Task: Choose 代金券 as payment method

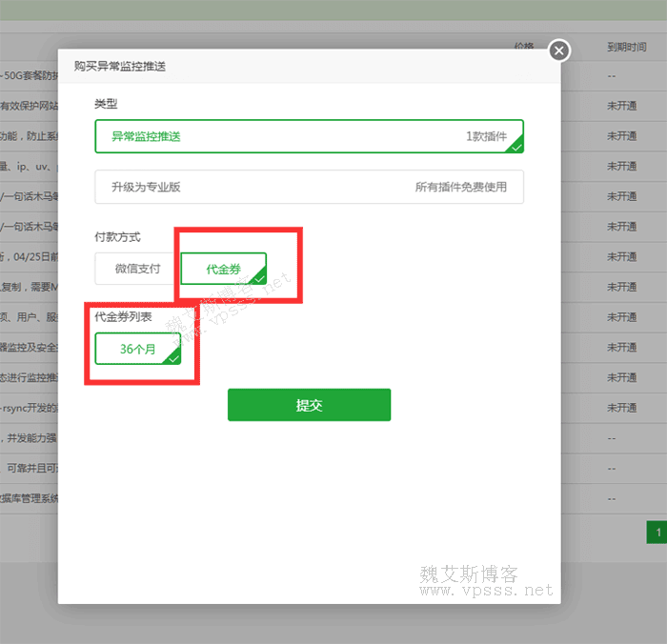Action: 223,269
